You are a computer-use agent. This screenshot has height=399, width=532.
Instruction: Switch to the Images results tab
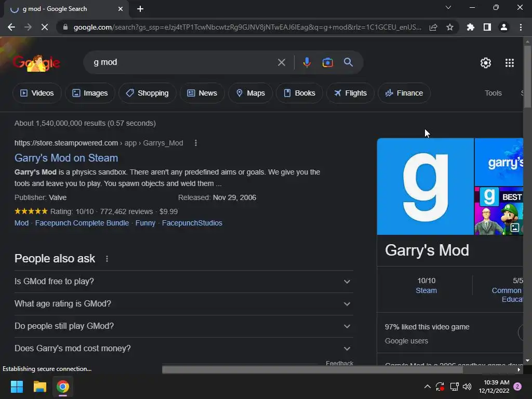(90, 93)
